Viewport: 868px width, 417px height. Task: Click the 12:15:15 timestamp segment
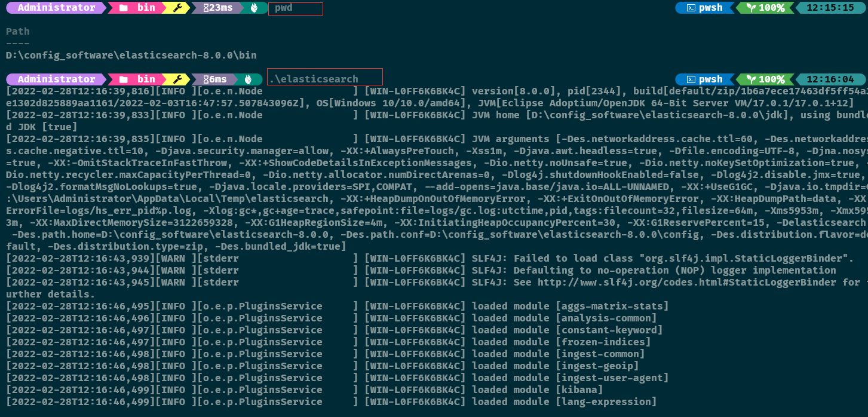pyautogui.click(x=830, y=8)
